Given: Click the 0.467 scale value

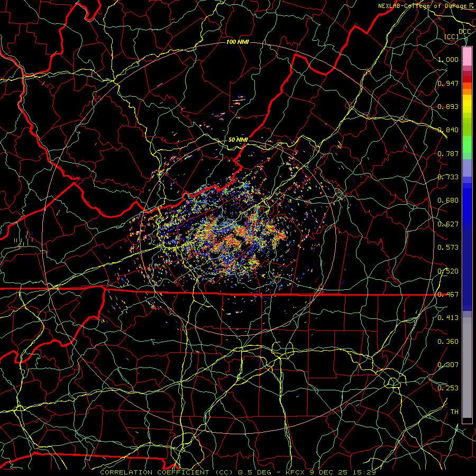Looking at the screenshot, I should click(448, 295).
